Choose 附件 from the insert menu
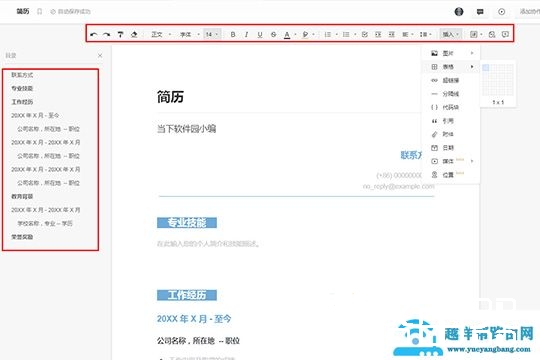Image resolution: width=540 pixels, height=360 pixels. click(451, 134)
